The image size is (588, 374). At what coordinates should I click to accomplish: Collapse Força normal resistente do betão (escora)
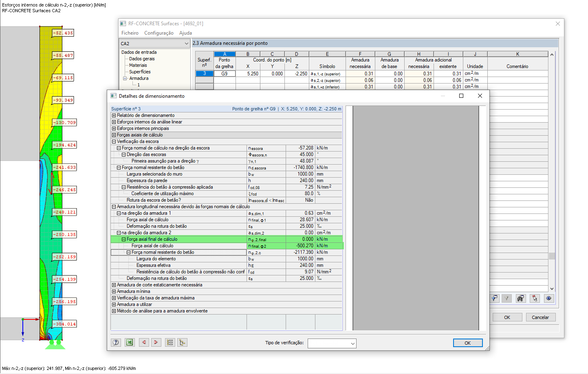tap(119, 167)
